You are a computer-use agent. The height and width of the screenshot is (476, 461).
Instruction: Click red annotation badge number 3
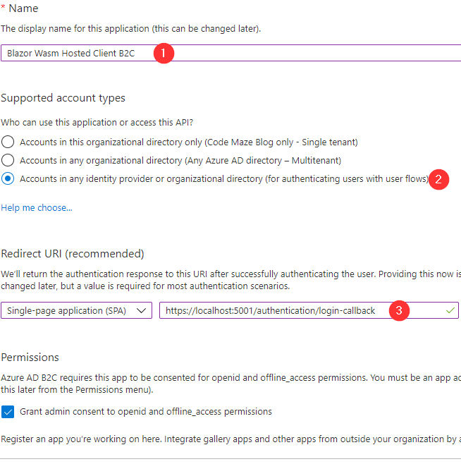click(400, 310)
